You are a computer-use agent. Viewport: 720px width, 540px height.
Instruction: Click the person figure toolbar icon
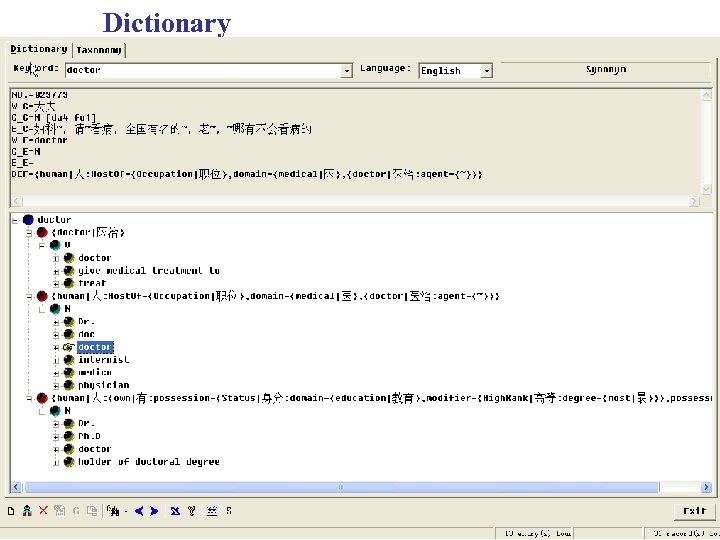(27, 511)
